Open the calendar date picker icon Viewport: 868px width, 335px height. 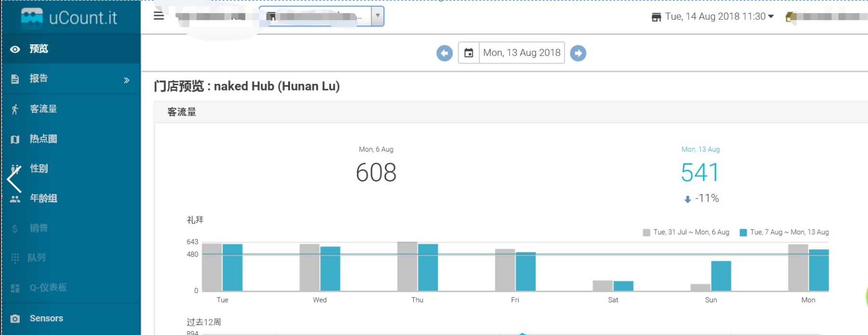pos(469,53)
